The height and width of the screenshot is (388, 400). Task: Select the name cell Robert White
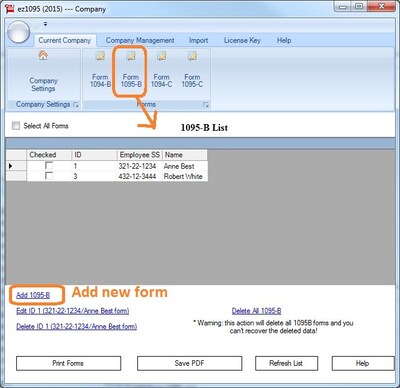click(185, 176)
